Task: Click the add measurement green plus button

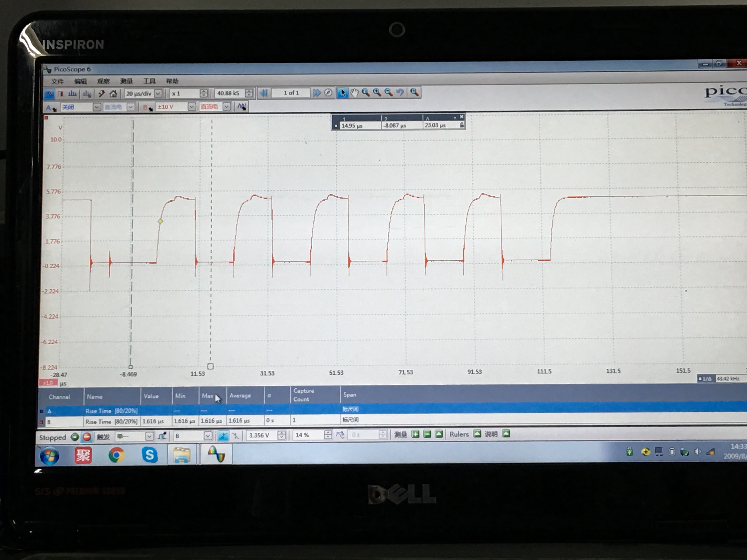Action: 415,434
